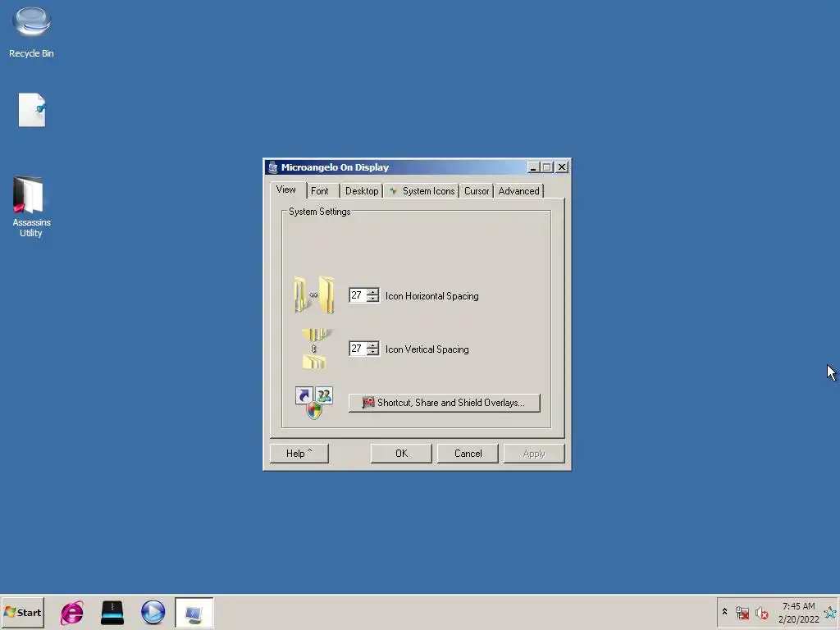
Task: Show hidden tray icons arrow
Action: (x=725, y=612)
